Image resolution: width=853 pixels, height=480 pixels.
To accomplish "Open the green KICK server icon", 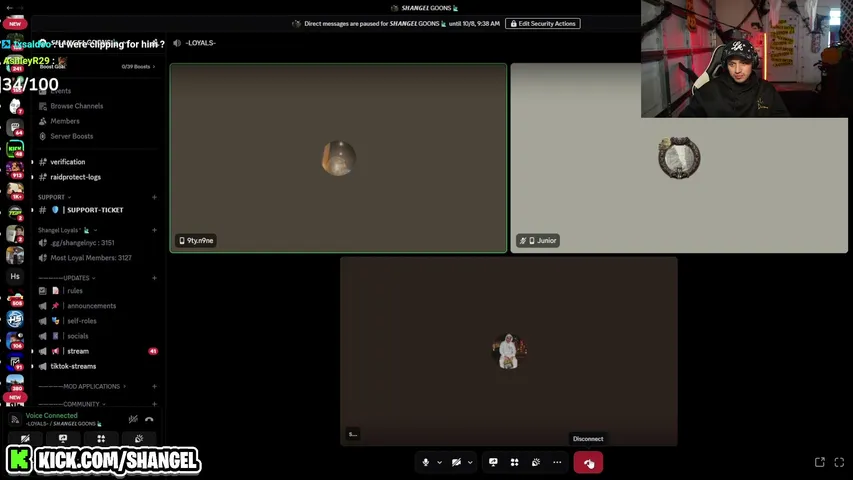I will (x=15, y=149).
